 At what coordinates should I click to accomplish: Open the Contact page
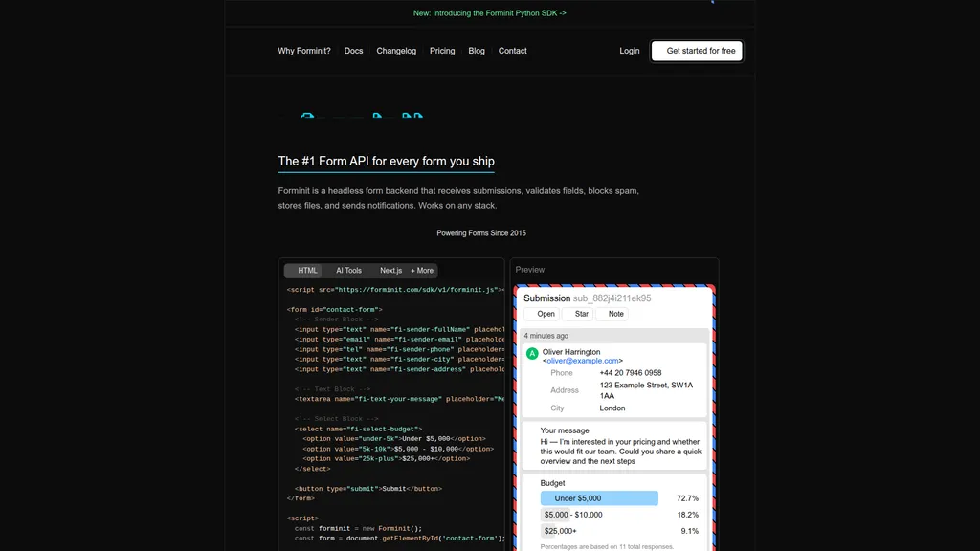pyautogui.click(x=513, y=51)
